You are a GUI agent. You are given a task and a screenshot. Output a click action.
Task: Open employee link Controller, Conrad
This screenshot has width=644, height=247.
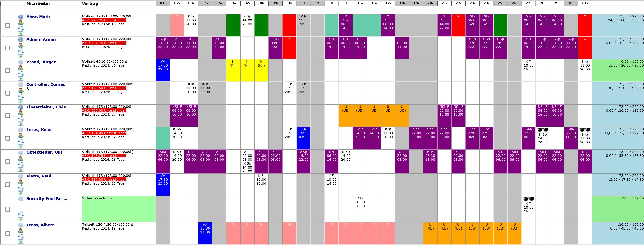(x=46, y=85)
